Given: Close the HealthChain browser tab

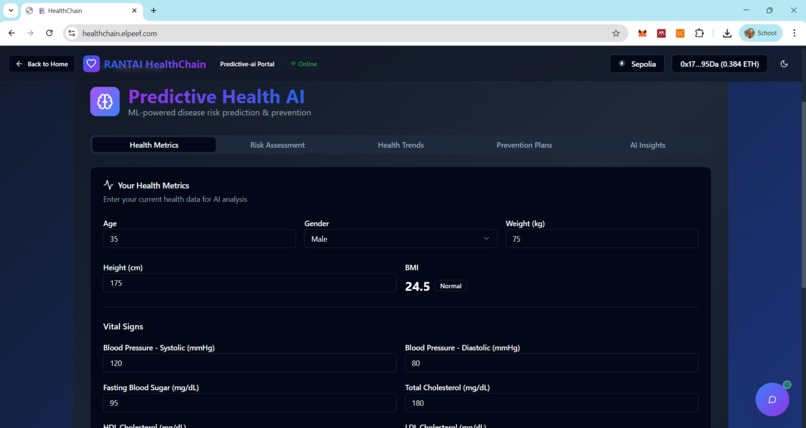Looking at the screenshot, I should (135, 10).
